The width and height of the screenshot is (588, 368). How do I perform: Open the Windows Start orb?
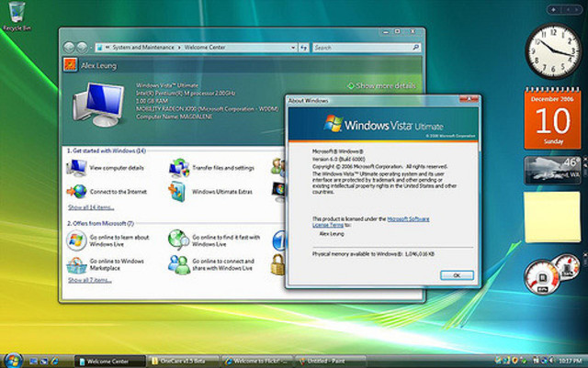(13, 361)
